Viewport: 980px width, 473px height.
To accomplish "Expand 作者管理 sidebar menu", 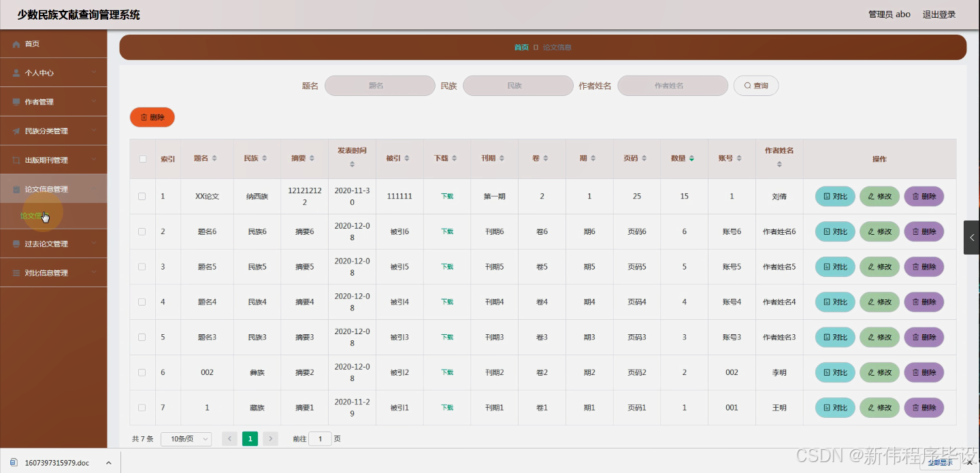I will 53,102.
